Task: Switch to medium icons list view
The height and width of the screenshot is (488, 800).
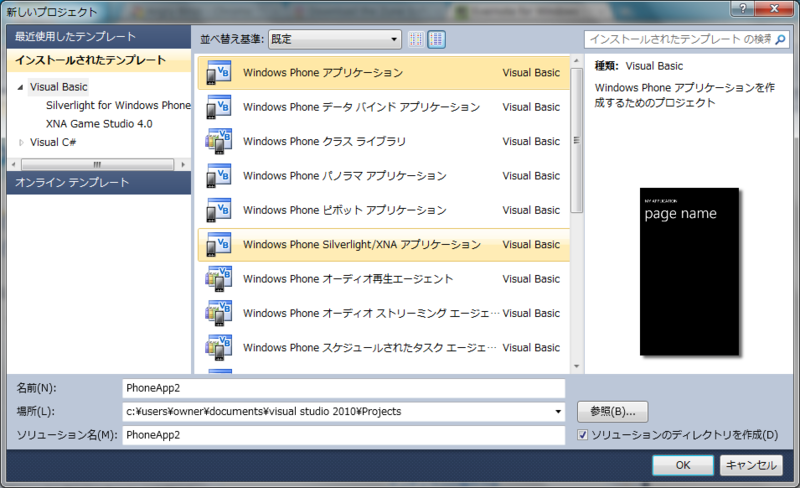Action: point(437,39)
